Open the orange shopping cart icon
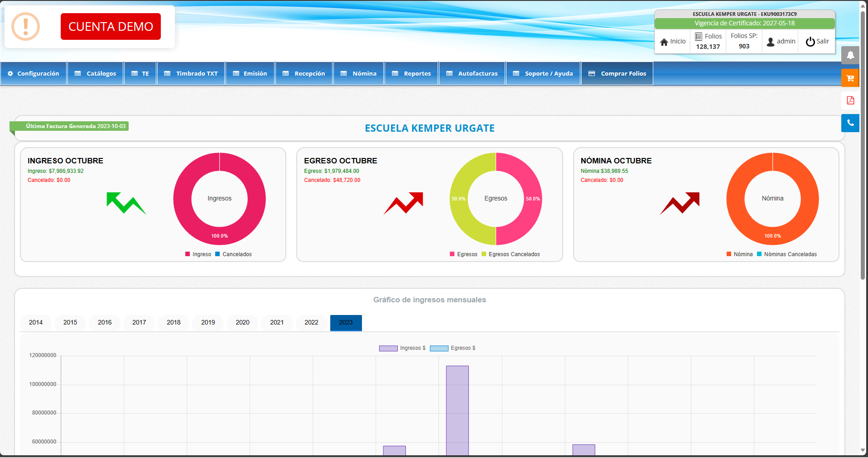 tap(850, 78)
